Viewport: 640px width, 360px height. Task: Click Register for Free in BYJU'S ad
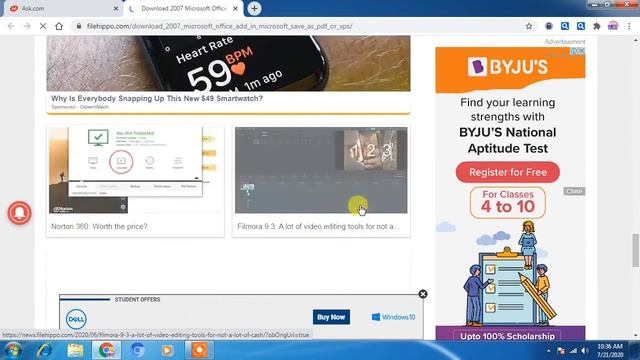click(508, 172)
